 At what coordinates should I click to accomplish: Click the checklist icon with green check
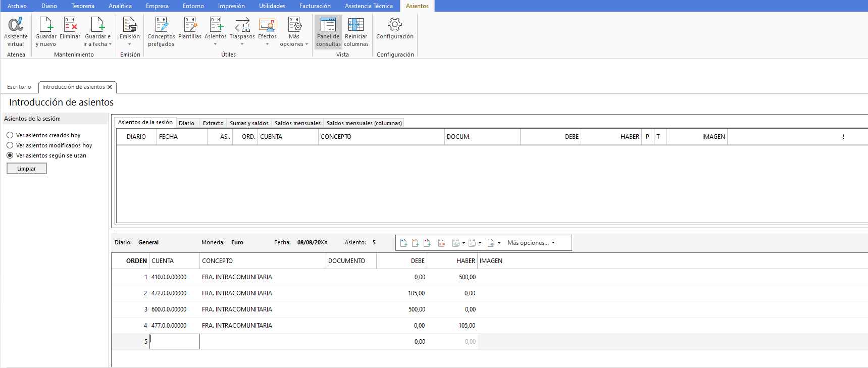click(456, 243)
